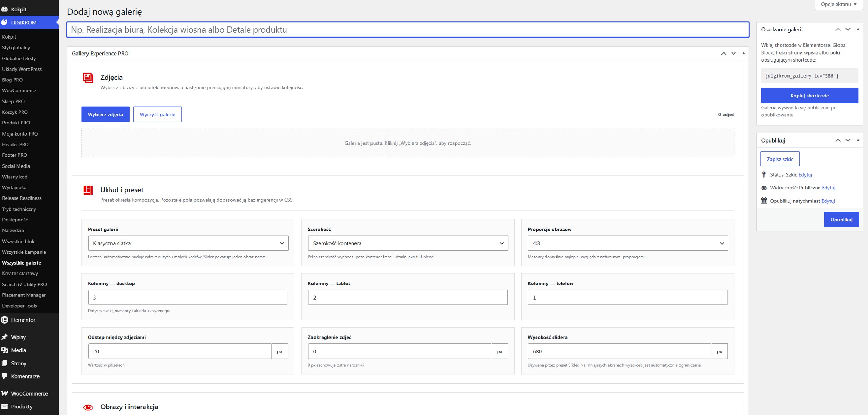Collapse the Gallery Experience PRO panel
Image resolution: width=868 pixels, height=415 pixels.
point(743,53)
